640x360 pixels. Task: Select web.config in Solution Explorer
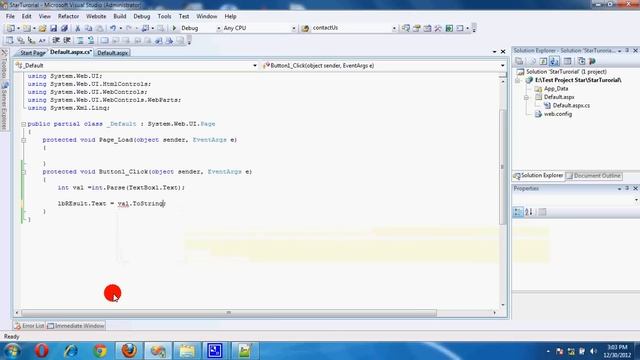pos(553,114)
